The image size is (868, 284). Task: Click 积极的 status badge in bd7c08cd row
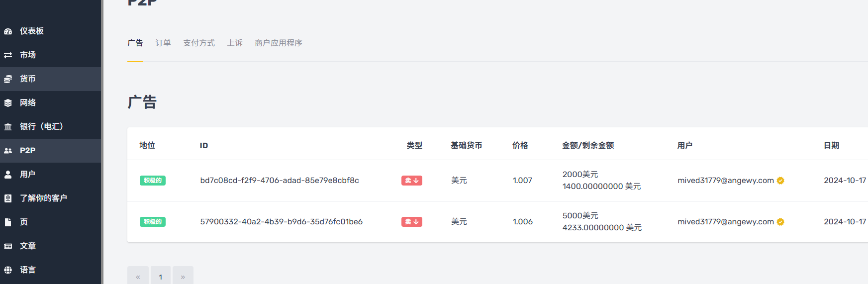153,181
